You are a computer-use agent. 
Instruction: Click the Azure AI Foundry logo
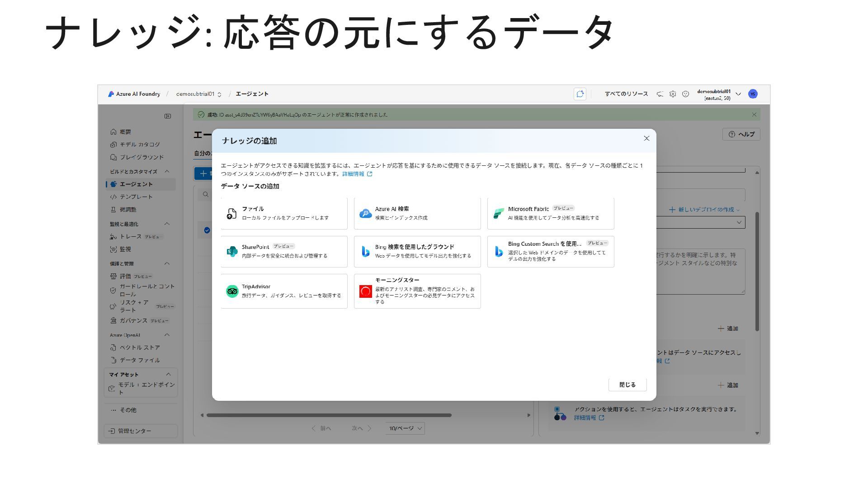[134, 94]
